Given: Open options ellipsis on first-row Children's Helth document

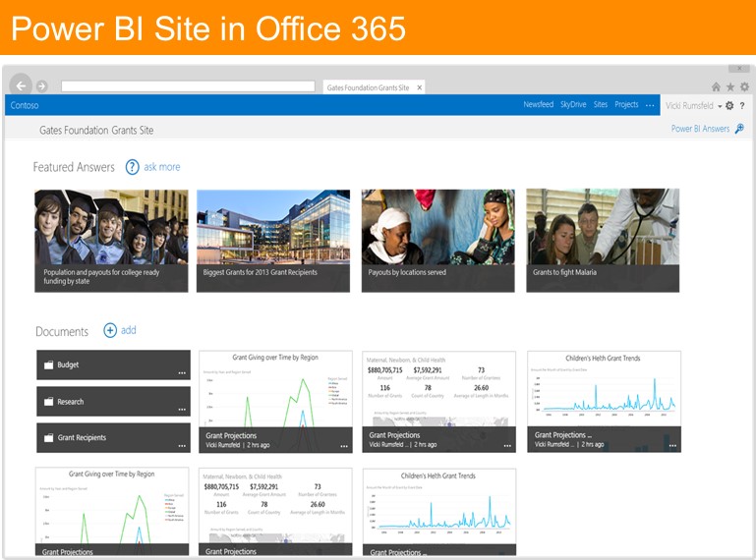Looking at the screenshot, I should tap(672, 446).
